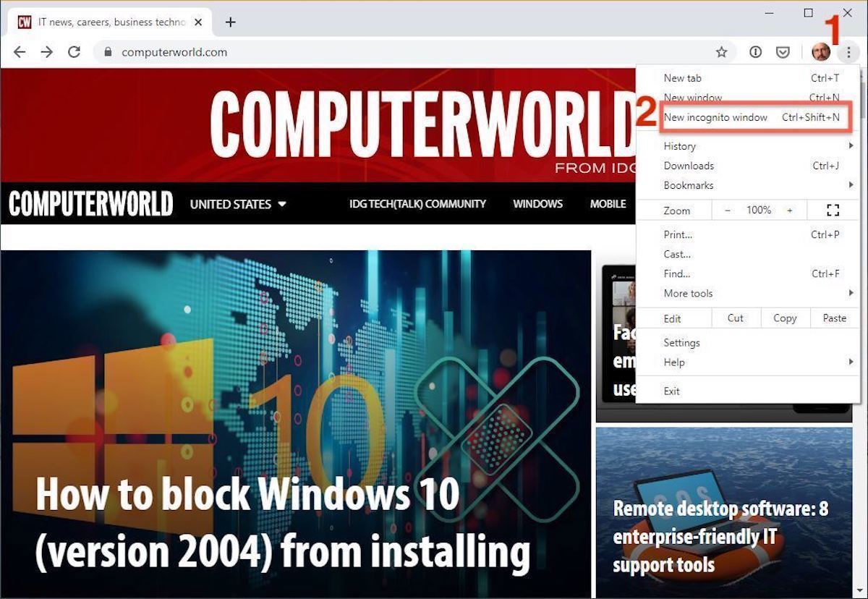Reload the page with refresh icon
Viewport: 868px width, 599px height.
pos(74,52)
